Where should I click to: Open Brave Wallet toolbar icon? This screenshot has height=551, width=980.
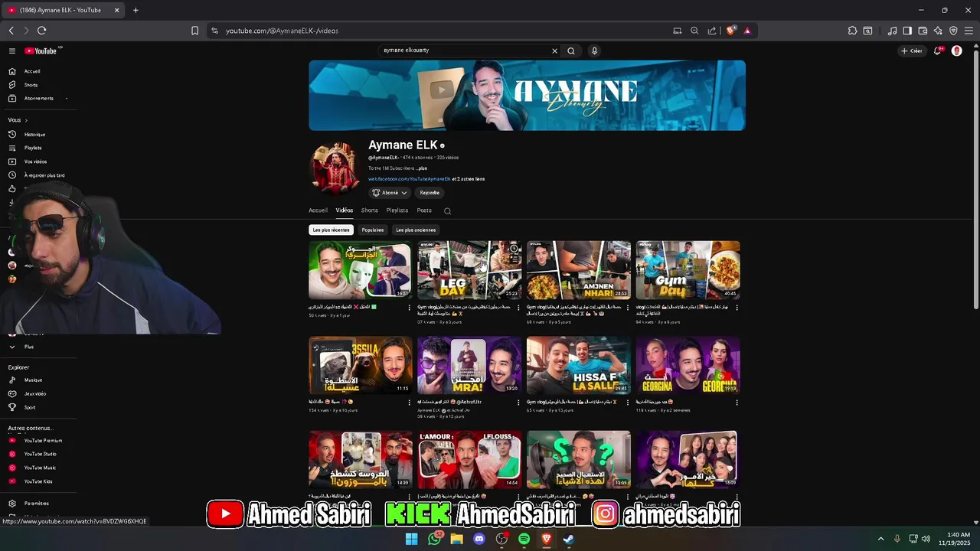923,31
